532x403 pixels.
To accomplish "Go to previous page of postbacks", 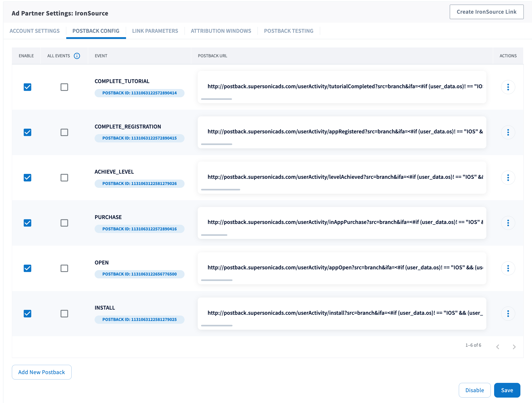I will coord(498,347).
